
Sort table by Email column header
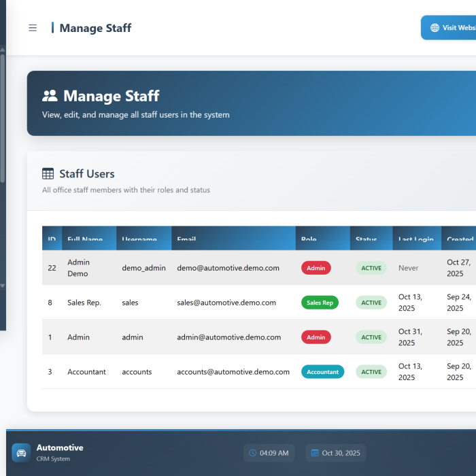point(186,239)
